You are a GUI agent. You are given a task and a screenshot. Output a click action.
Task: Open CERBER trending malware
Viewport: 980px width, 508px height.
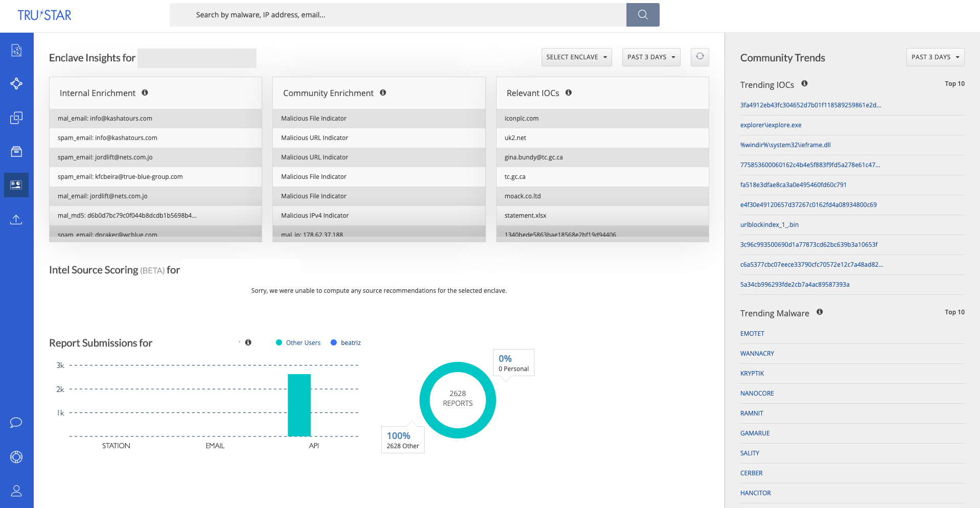pos(751,473)
